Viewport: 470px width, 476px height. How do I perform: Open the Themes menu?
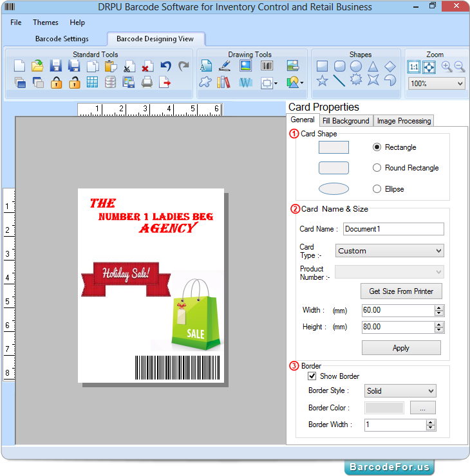(46, 23)
